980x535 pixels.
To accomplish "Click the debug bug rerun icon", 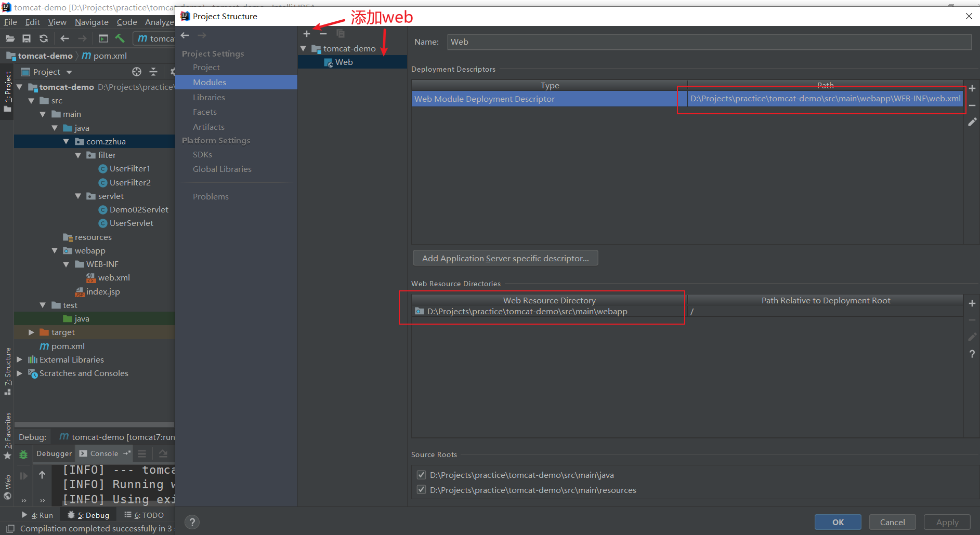I will (x=23, y=454).
